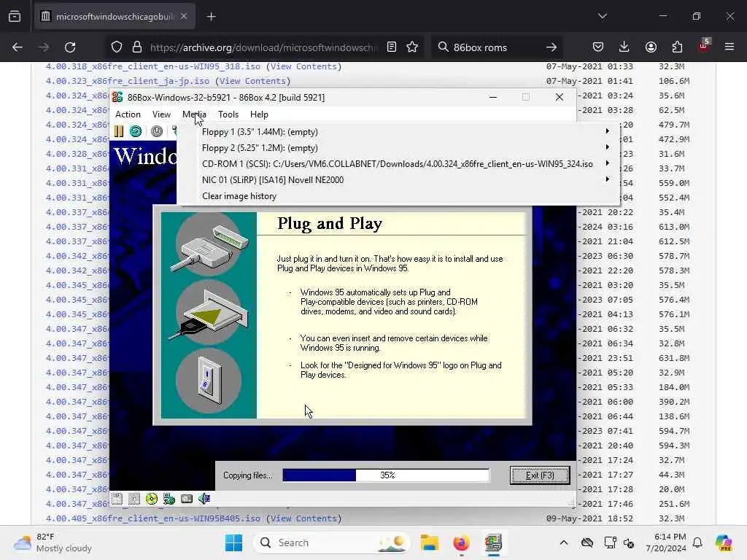Choose Clear image history
747x560 pixels.
[398, 196]
